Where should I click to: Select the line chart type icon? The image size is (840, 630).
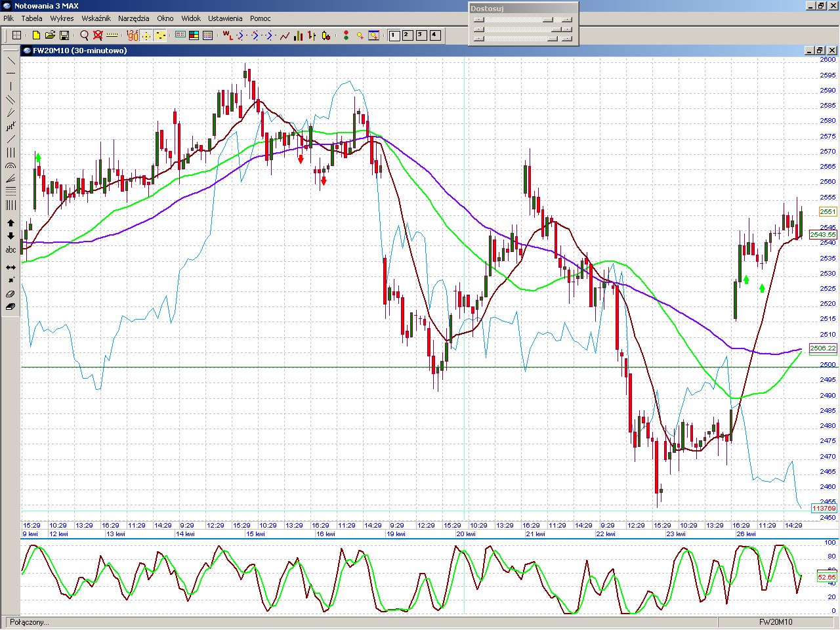tap(284, 35)
